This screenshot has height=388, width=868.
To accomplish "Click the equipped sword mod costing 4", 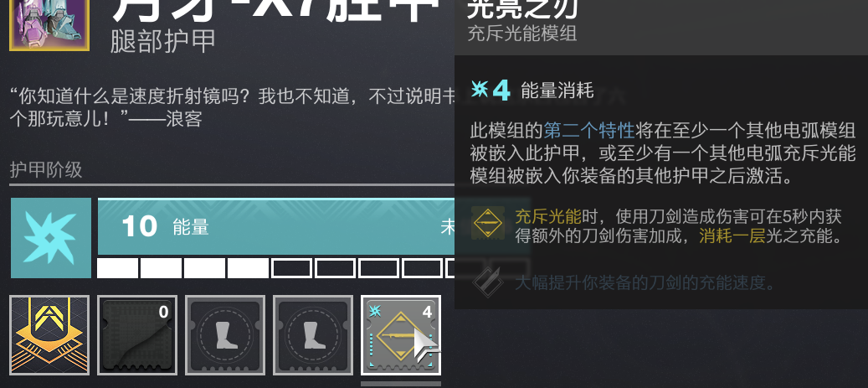I will tap(401, 335).
